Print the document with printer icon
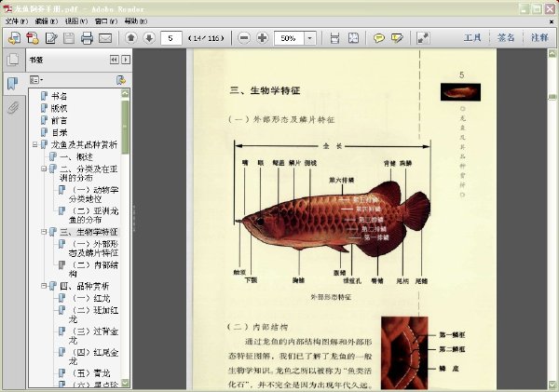The height and width of the screenshot is (392, 559). click(87, 38)
